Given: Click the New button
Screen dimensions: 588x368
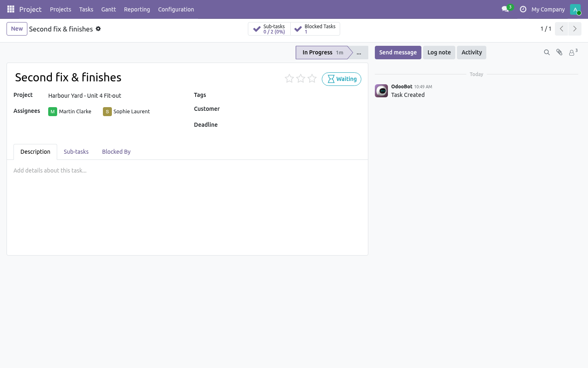Looking at the screenshot, I should pos(17,29).
